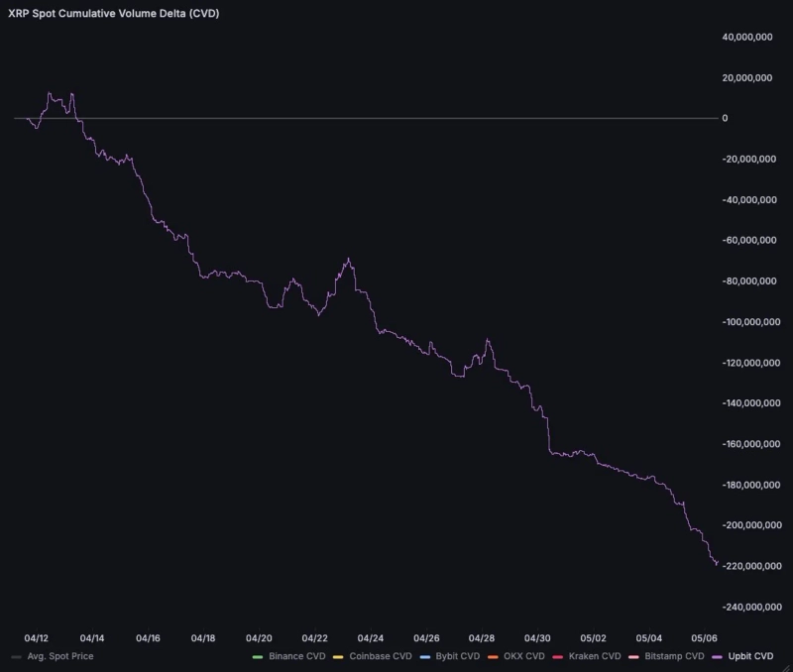
Task: Click the 0 value on y-axis
Action: point(725,118)
